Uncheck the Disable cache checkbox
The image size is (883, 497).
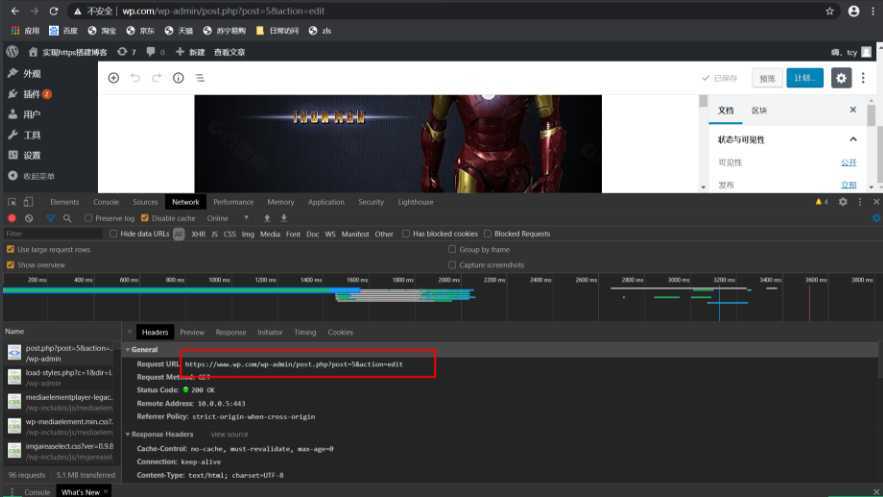tap(145, 218)
